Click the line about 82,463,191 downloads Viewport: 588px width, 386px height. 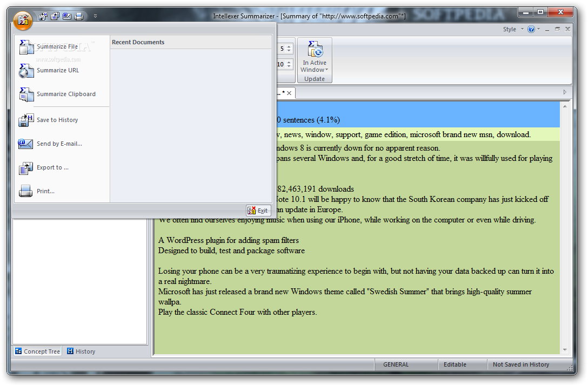(x=316, y=189)
